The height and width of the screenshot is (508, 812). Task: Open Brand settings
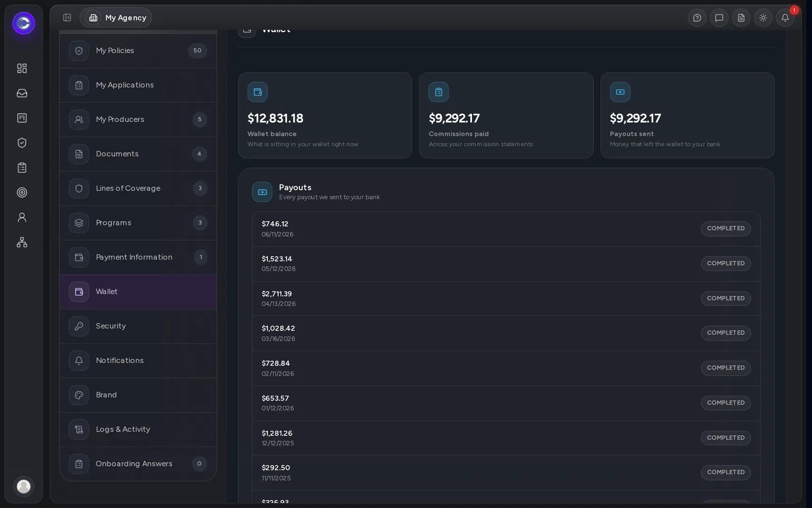click(138, 395)
